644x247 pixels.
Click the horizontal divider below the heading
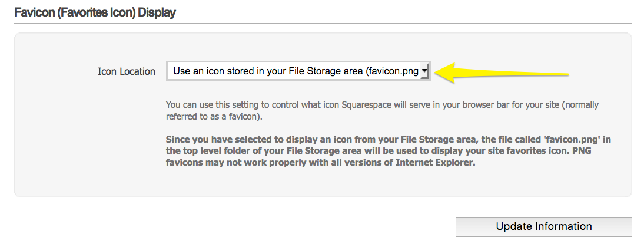323,23
